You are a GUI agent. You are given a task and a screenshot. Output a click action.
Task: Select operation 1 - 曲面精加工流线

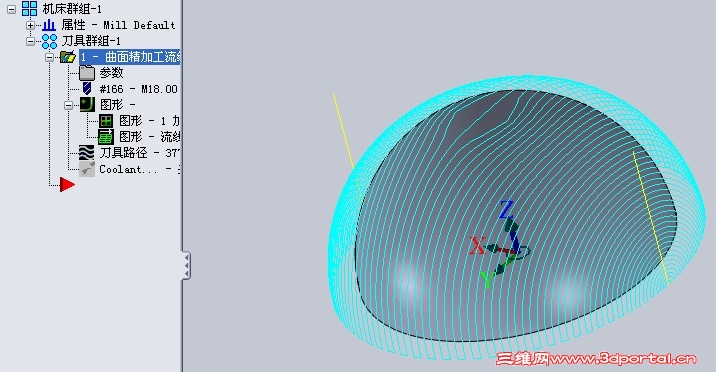coord(130,57)
